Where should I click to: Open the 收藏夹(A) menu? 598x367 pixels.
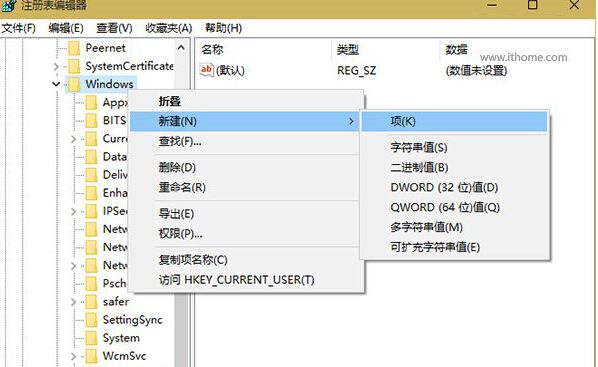coord(169,28)
